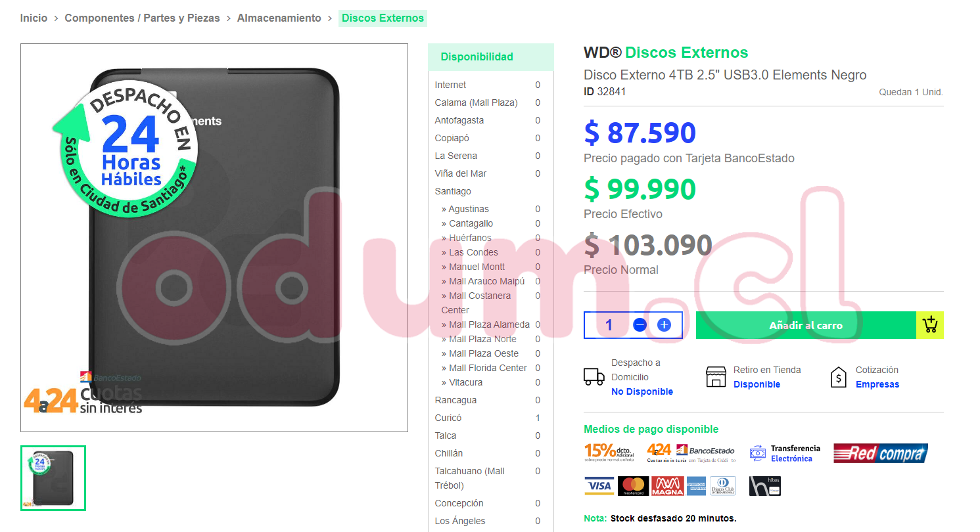The height and width of the screenshot is (532, 980).
Task: Select the product thumbnail image
Action: click(x=53, y=478)
